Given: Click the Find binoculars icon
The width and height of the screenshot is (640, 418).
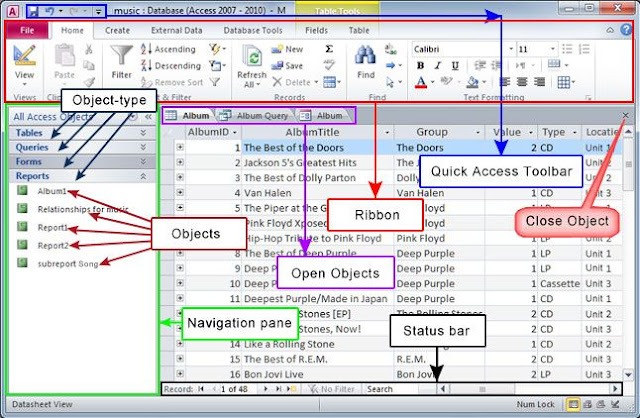Looking at the screenshot, I should 365,56.
